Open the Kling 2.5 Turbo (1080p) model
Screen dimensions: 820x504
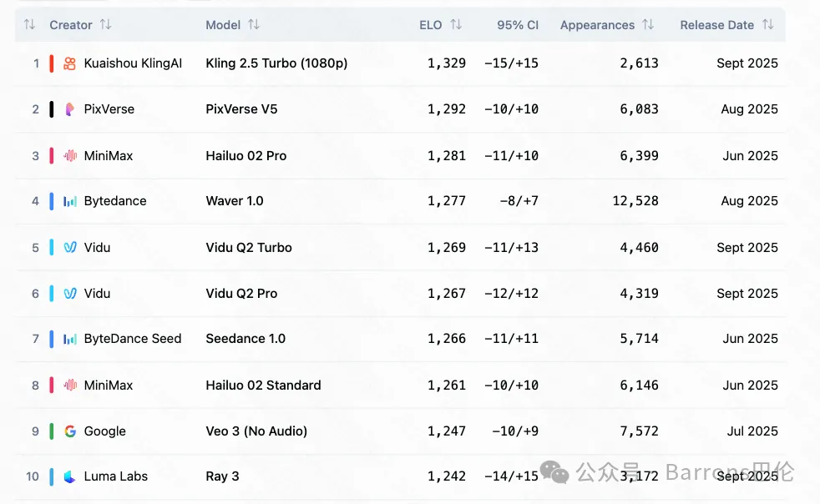(276, 63)
